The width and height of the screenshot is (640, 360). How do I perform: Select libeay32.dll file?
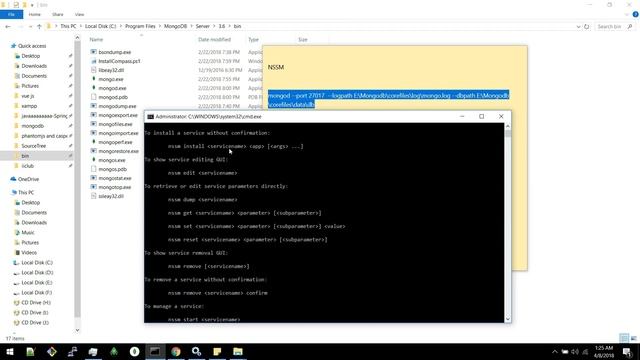pyautogui.click(x=111, y=70)
